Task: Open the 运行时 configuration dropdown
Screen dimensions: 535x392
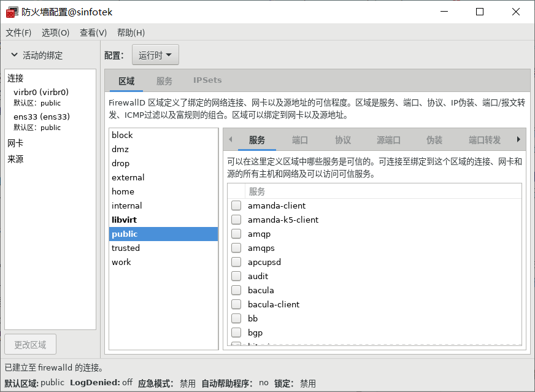Action: coord(155,55)
